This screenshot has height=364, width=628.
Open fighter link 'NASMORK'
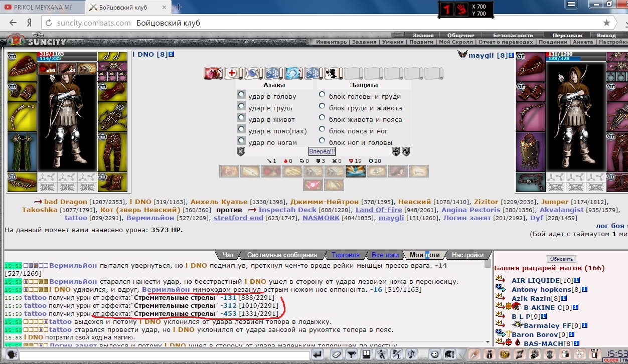coord(321,218)
